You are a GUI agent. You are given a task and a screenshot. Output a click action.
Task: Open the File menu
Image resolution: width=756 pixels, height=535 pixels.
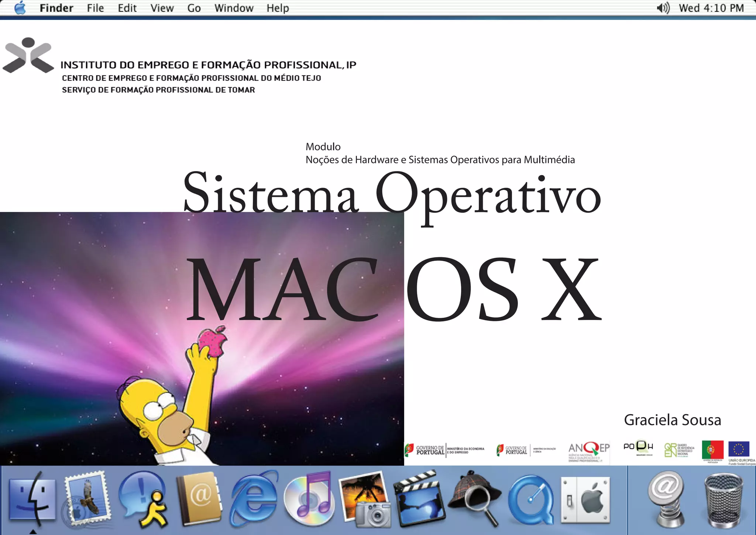(x=95, y=8)
